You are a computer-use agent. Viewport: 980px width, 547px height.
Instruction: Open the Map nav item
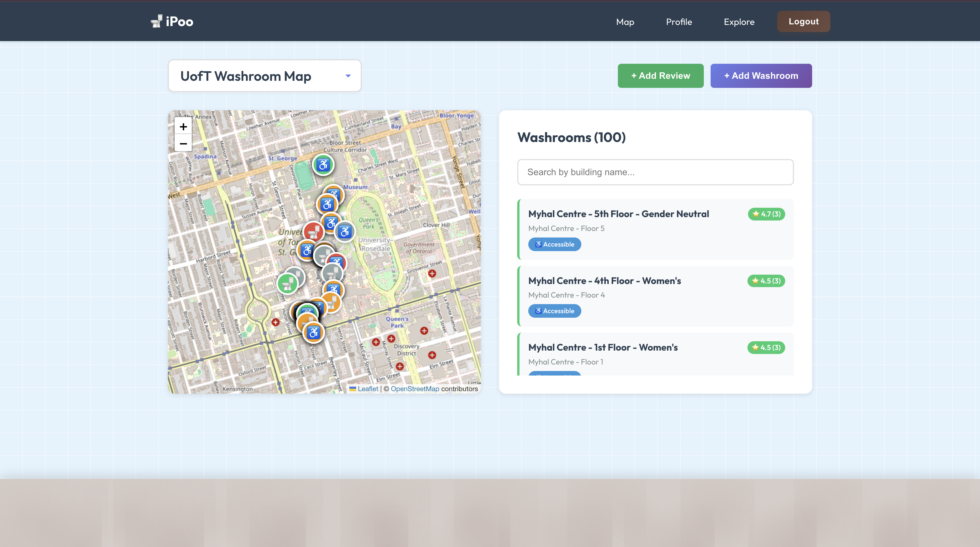point(625,22)
